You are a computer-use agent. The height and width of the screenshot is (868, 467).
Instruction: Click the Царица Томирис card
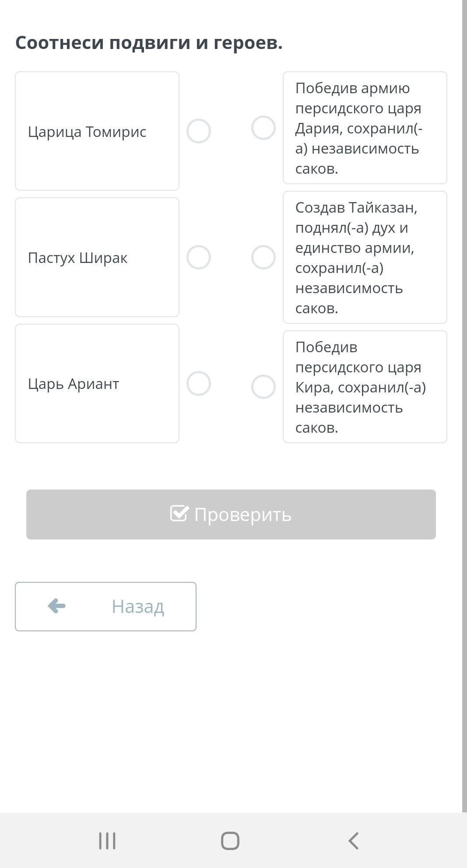97,131
